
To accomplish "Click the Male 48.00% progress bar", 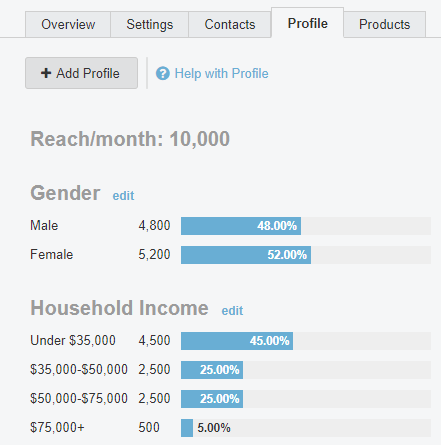I will pyautogui.click(x=306, y=226).
